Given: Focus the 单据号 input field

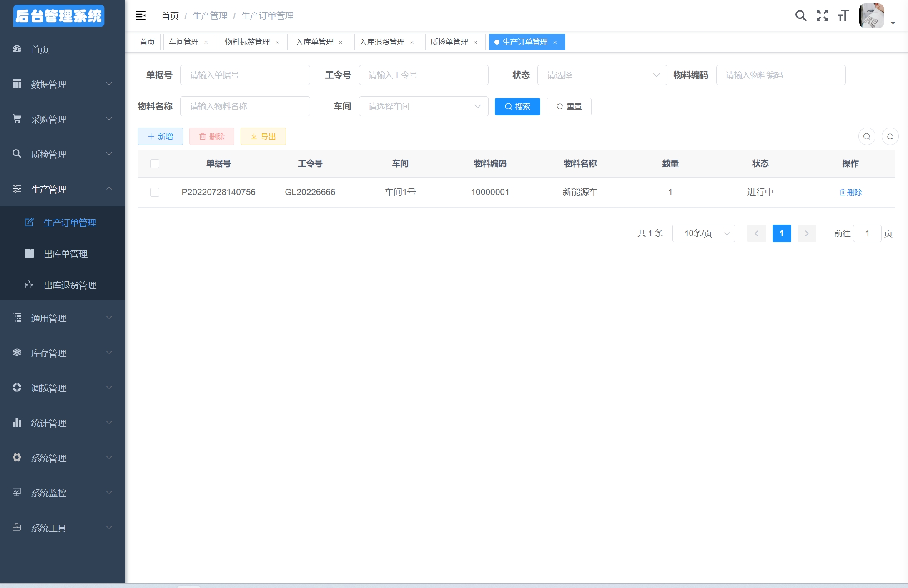Looking at the screenshot, I should click(245, 75).
